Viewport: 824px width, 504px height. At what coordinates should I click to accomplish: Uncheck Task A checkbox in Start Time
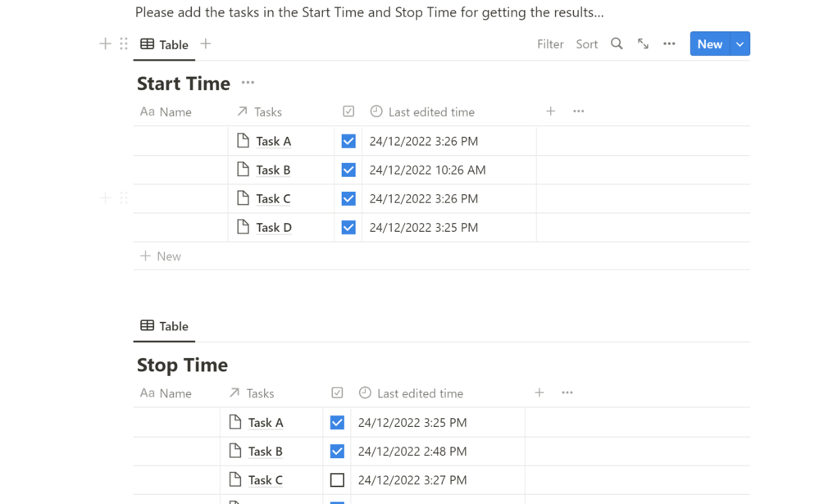click(x=348, y=141)
